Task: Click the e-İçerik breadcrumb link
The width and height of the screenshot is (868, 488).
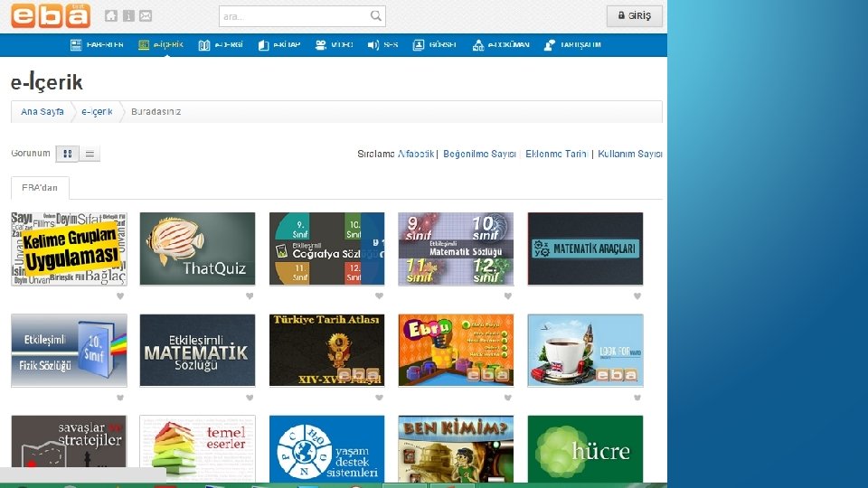Action: [97, 112]
